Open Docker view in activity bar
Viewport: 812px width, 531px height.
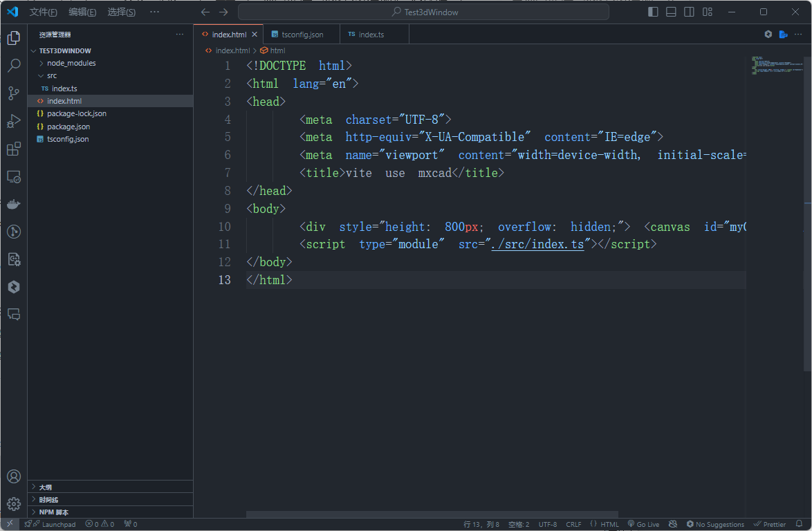coord(14,204)
